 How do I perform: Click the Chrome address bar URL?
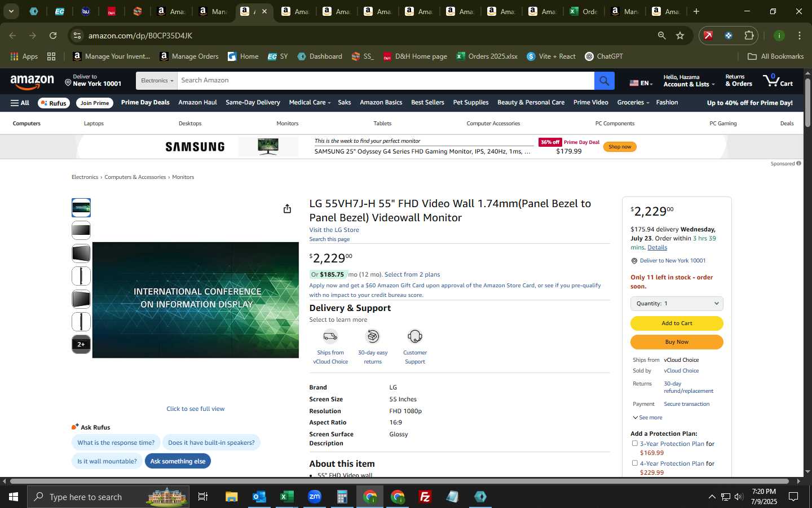tap(140, 36)
